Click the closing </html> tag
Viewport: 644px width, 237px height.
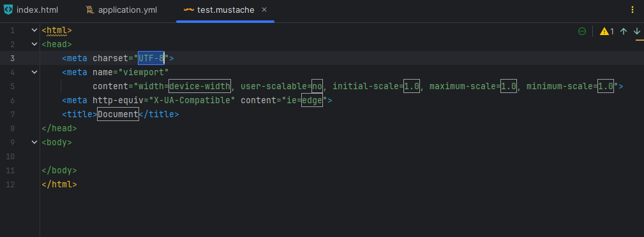(59, 184)
